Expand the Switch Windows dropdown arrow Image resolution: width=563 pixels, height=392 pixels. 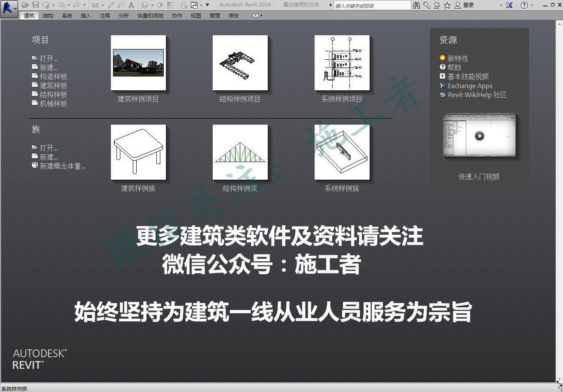click(201, 5)
